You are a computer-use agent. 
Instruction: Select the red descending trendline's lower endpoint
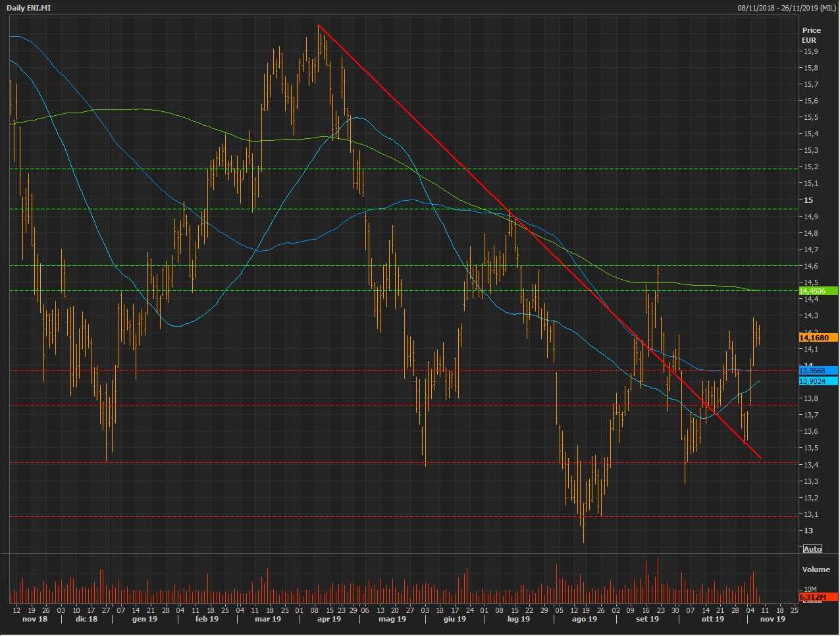[x=761, y=458]
